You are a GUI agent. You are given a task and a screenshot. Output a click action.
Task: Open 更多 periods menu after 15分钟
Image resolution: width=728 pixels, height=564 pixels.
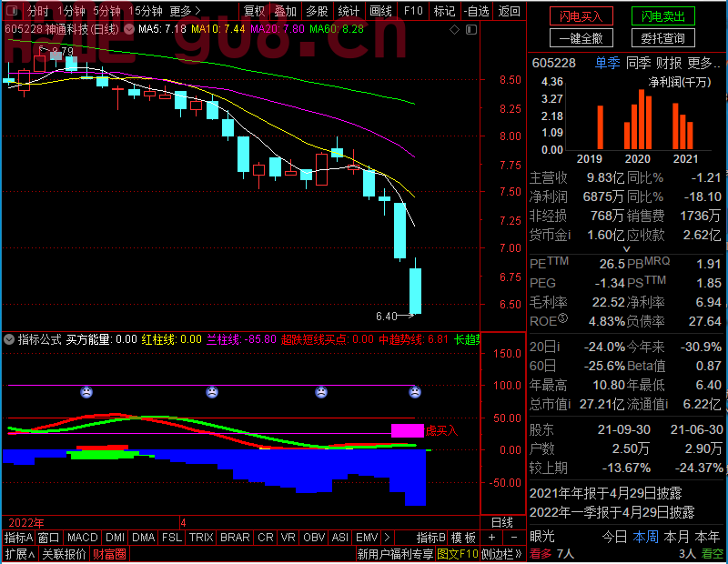186,11
